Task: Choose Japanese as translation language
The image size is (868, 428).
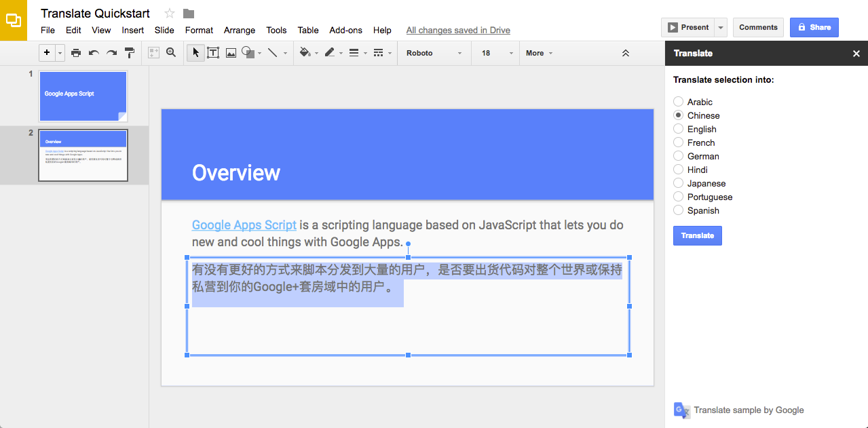Action: click(678, 183)
